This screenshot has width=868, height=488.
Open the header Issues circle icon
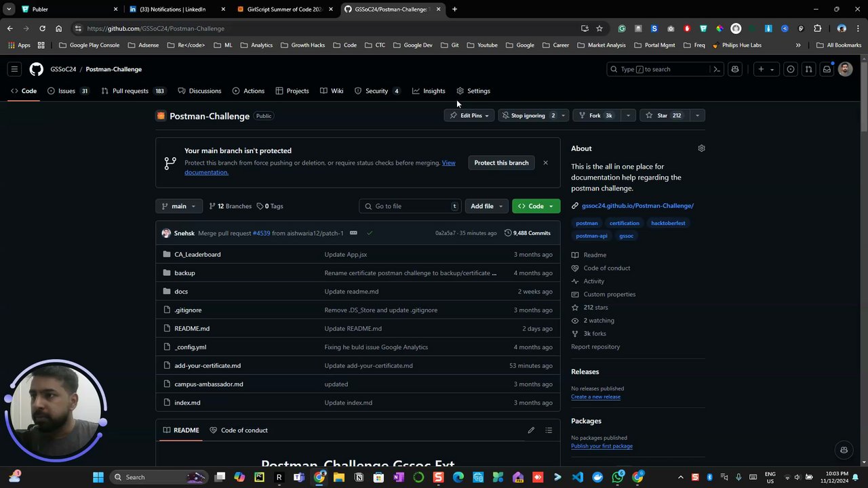click(x=791, y=69)
